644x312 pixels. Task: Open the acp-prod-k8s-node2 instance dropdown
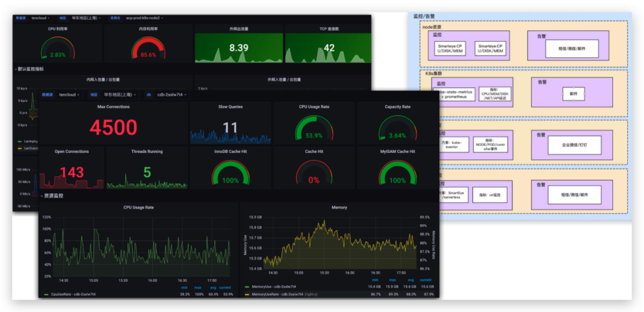145,18
